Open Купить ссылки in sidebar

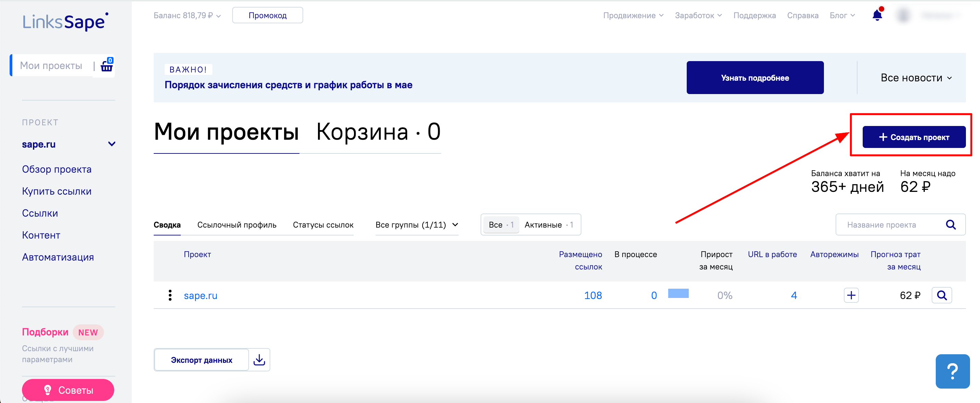pyautogui.click(x=57, y=191)
